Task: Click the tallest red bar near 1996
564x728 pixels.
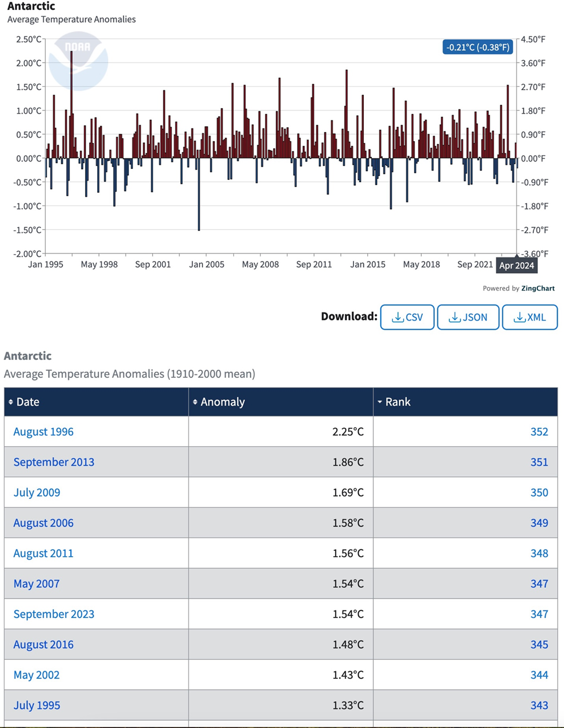Action: pyautogui.click(x=72, y=104)
